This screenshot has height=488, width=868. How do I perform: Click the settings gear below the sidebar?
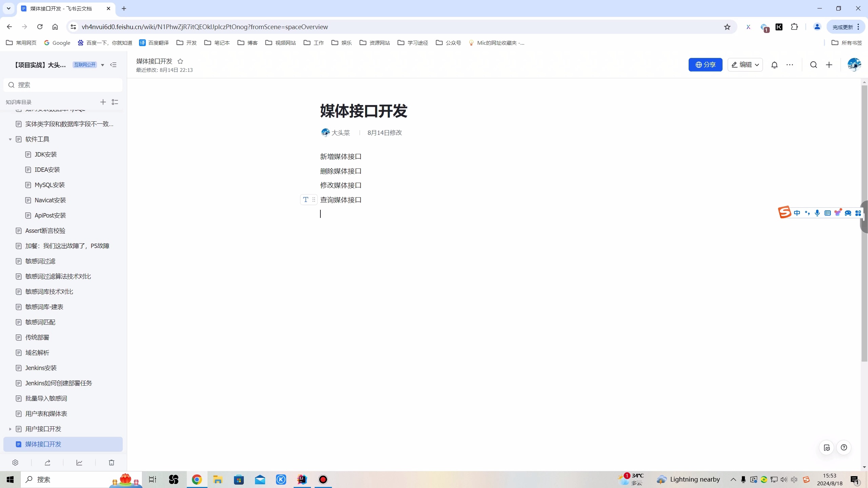coord(15,462)
